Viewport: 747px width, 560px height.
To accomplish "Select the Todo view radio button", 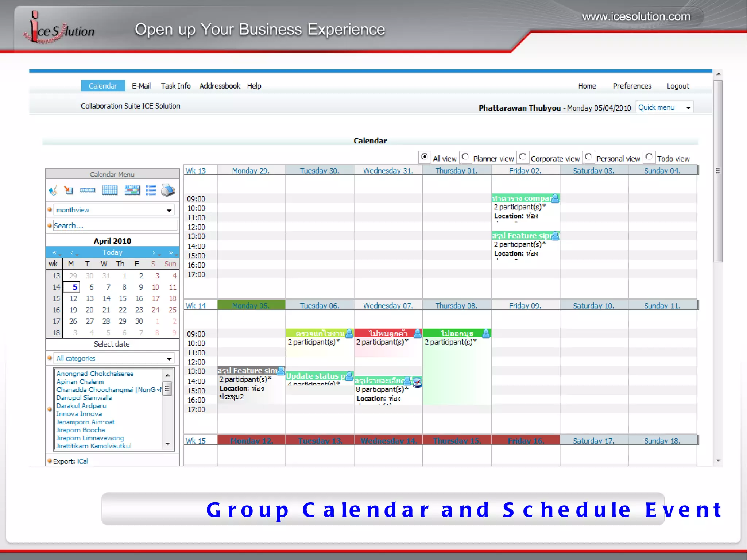I will pyautogui.click(x=649, y=157).
